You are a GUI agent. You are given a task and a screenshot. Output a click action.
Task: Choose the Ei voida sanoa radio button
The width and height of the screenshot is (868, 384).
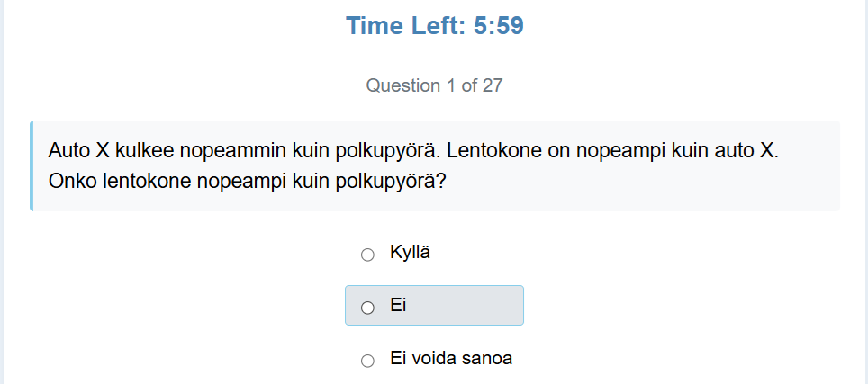(x=367, y=361)
